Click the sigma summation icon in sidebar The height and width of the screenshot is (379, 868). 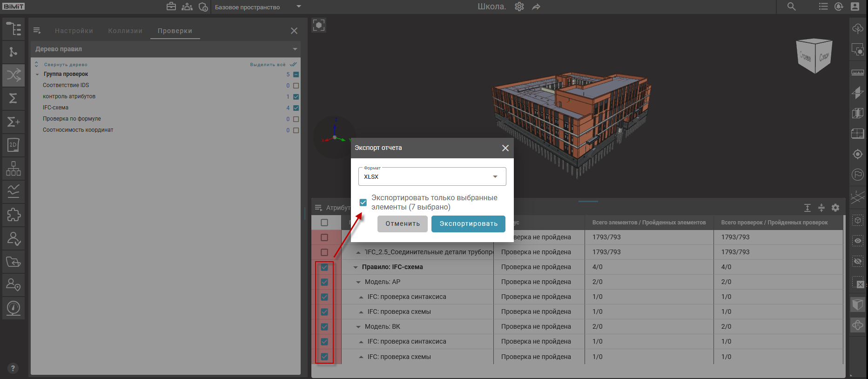tap(13, 98)
